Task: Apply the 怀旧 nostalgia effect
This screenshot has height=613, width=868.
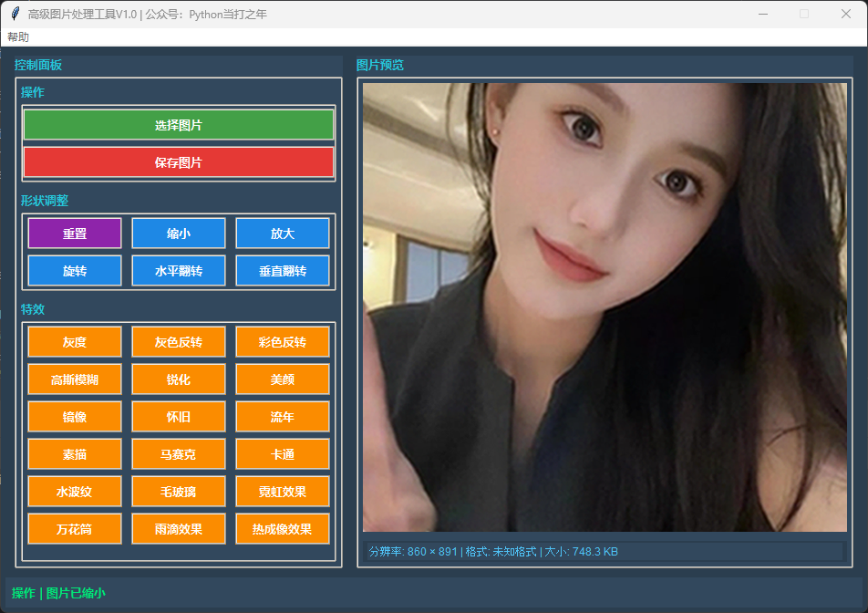Action: coord(179,416)
